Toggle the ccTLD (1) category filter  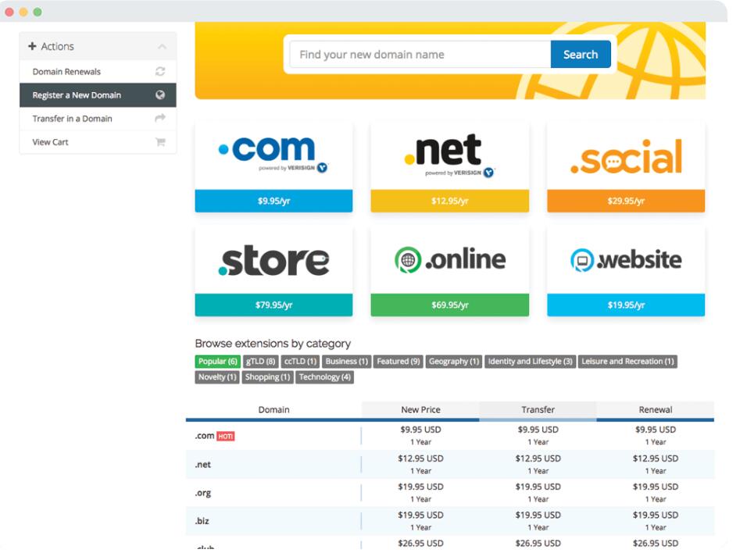tap(300, 362)
